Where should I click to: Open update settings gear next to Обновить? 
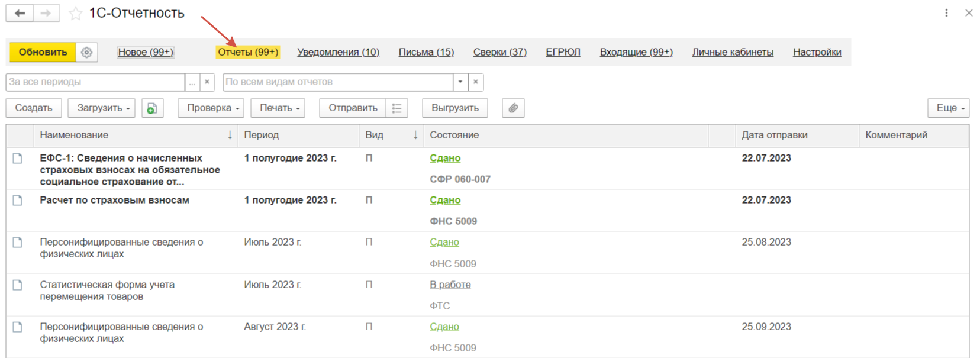pyautogui.click(x=86, y=52)
